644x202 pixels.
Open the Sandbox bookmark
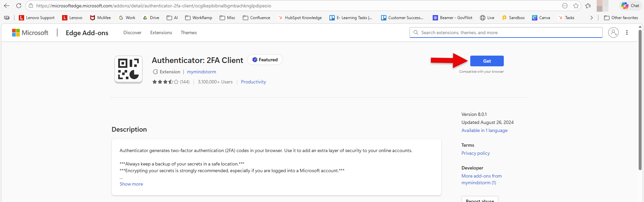point(513,18)
